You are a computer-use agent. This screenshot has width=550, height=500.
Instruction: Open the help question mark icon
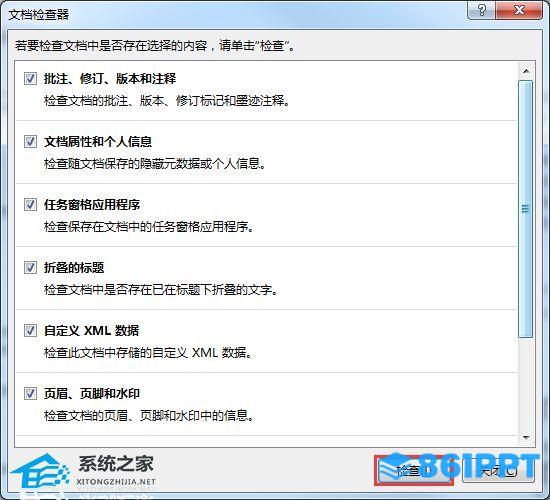(482, 10)
